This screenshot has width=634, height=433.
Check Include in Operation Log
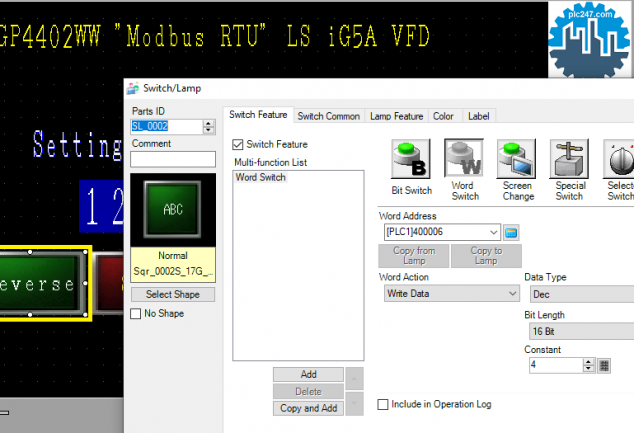(383, 404)
